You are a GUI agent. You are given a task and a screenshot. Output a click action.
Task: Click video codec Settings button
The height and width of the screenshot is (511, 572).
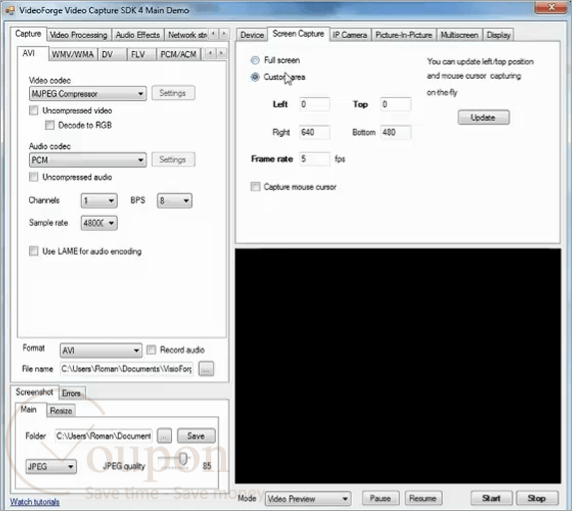pyautogui.click(x=173, y=93)
